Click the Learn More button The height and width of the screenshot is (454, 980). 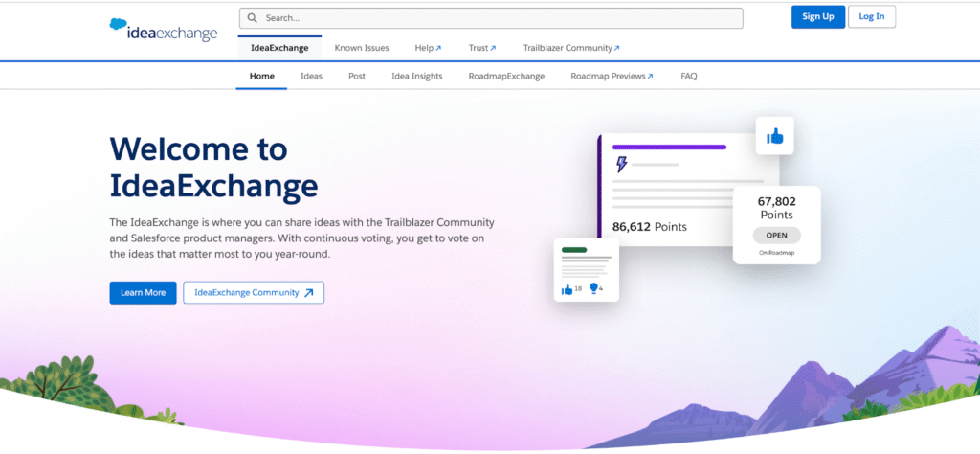click(x=143, y=293)
